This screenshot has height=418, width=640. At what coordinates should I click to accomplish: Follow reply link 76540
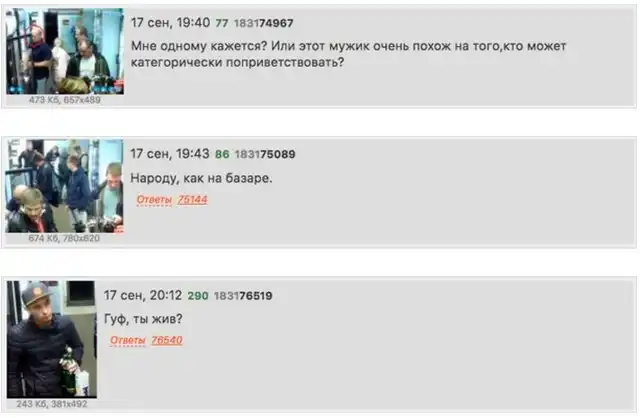[x=167, y=340]
